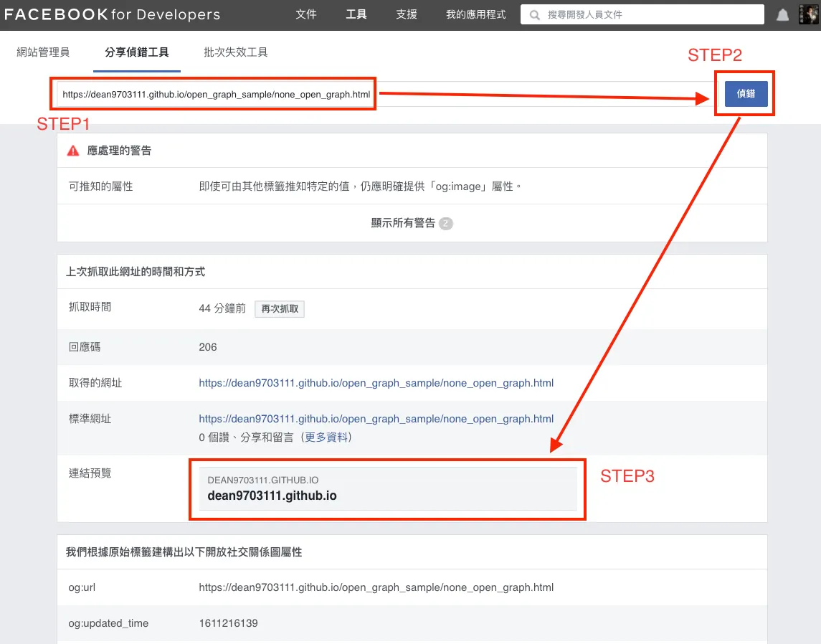The width and height of the screenshot is (821, 644).
Task: Click the og:url property label
Action: pyautogui.click(x=82, y=587)
